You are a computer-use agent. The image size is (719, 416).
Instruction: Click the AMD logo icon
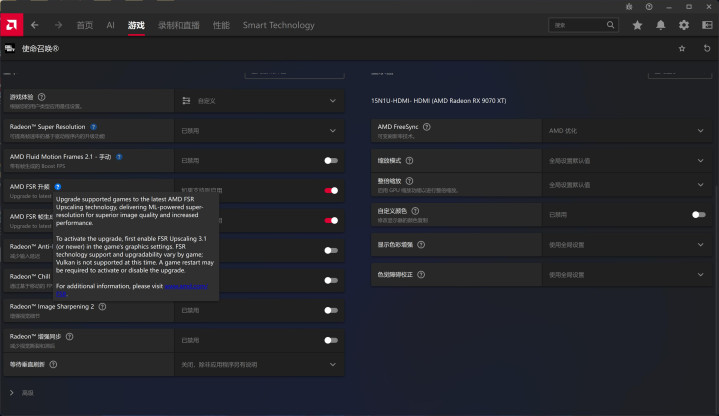point(11,24)
